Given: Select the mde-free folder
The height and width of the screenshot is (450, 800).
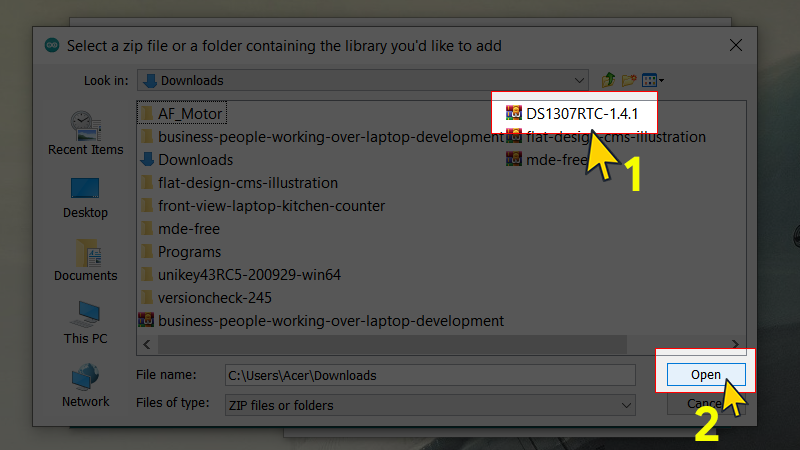Looking at the screenshot, I should [180, 229].
